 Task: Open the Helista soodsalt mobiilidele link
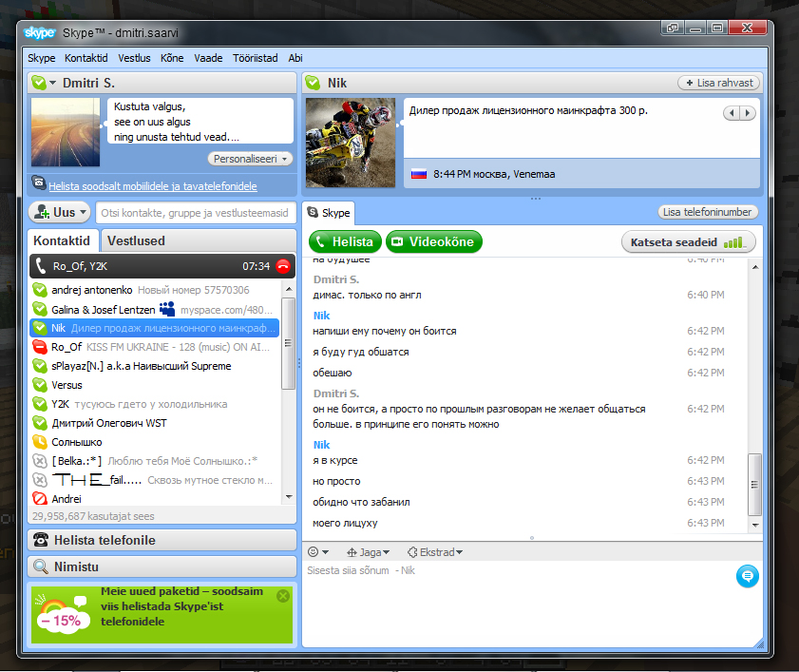tap(153, 186)
